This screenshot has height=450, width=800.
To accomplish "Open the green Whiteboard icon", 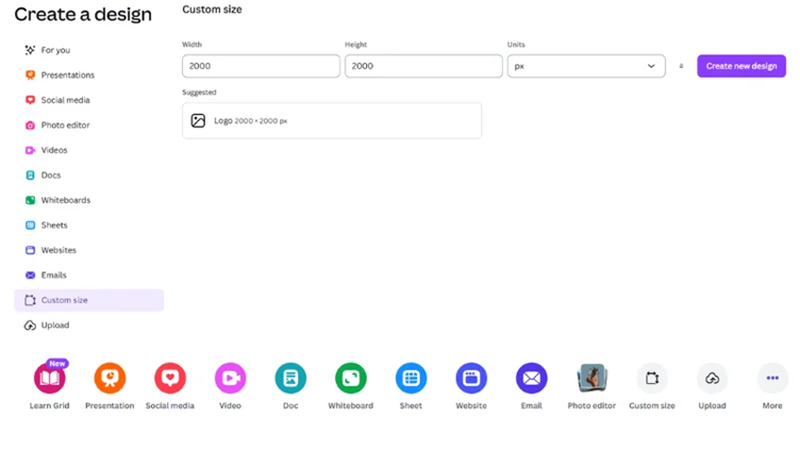I will [351, 378].
